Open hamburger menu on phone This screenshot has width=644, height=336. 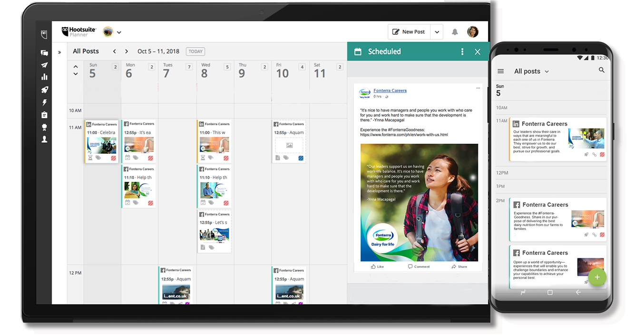click(500, 71)
